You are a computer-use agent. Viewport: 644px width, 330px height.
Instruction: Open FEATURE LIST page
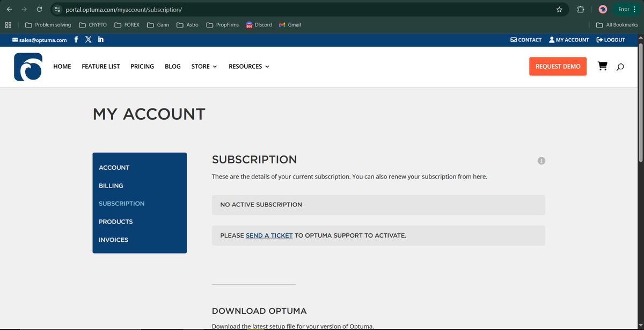(x=101, y=67)
